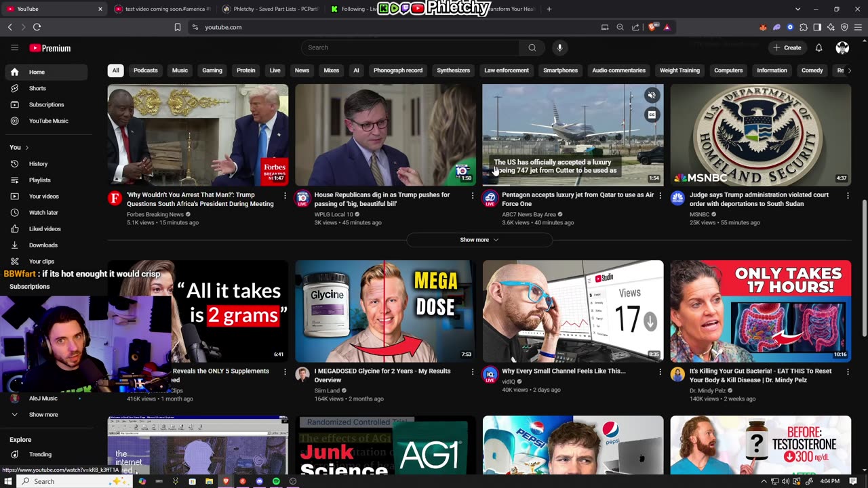Open options menu for House Republicans video
This screenshot has width=868, height=488.
(x=473, y=196)
